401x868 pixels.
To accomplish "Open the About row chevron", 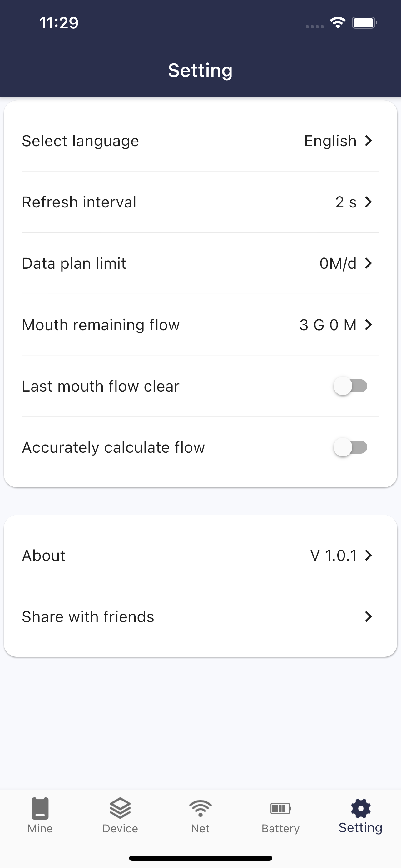I will coord(369,555).
